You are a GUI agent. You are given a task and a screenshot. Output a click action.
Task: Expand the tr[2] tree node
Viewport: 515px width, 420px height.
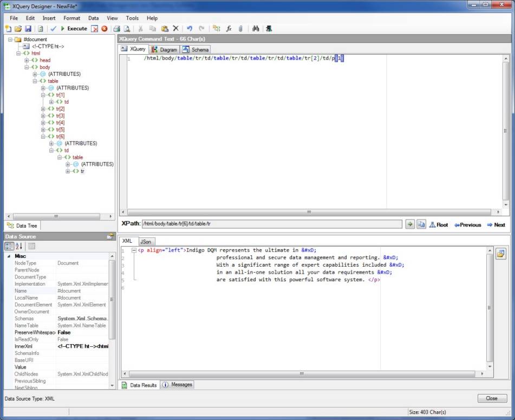tap(44, 109)
